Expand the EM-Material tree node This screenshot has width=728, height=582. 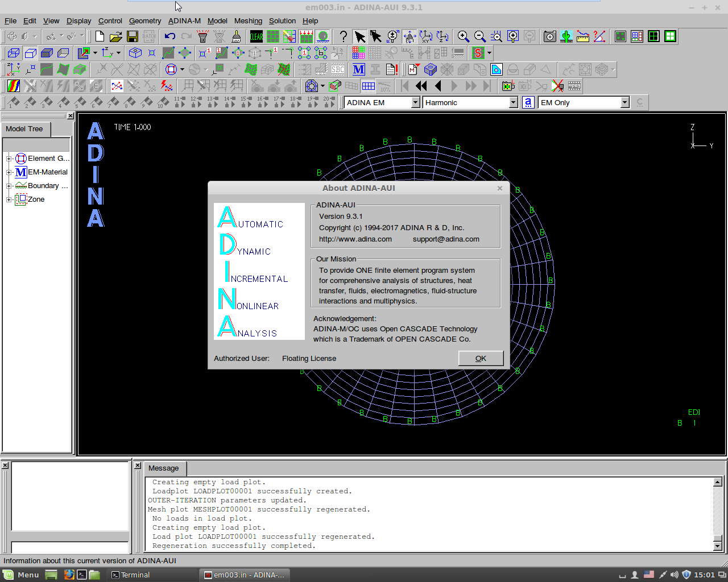[x=9, y=172]
